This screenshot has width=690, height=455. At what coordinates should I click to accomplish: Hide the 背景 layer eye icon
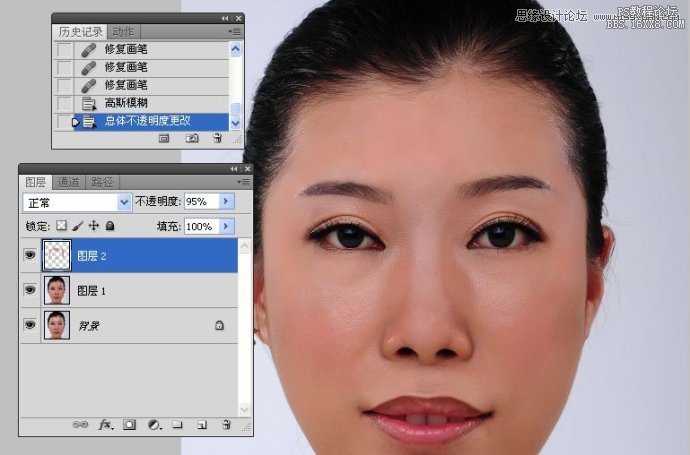(29, 325)
